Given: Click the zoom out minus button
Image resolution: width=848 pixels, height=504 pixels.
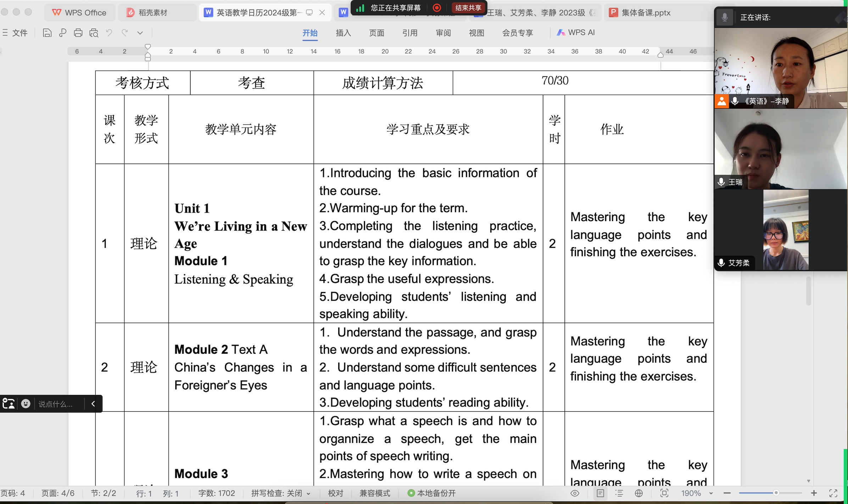Looking at the screenshot, I should pos(727,493).
